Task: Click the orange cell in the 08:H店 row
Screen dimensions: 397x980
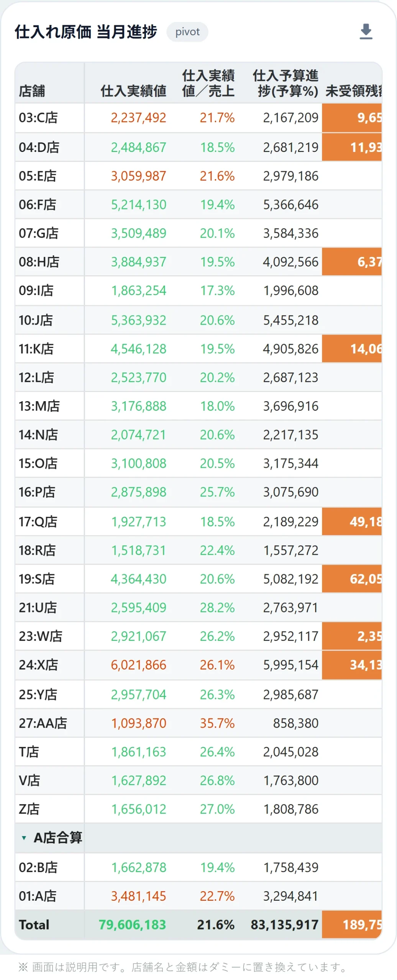Action: click(x=352, y=261)
